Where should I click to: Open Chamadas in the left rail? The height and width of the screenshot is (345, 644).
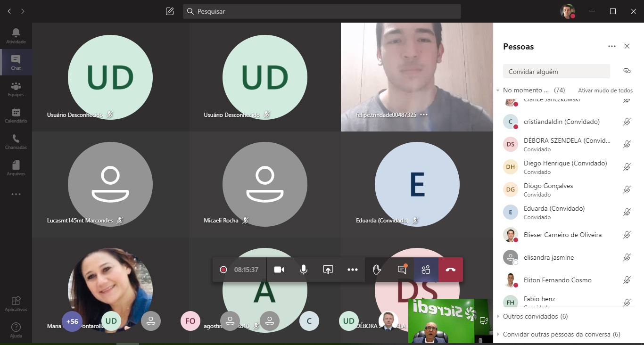tap(16, 141)
